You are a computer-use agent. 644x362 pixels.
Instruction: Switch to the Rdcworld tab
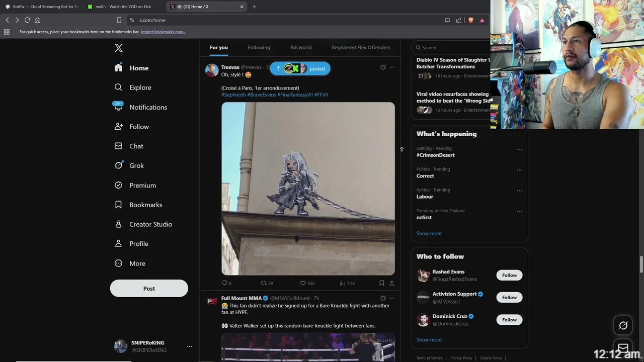(x=301, y=47)
